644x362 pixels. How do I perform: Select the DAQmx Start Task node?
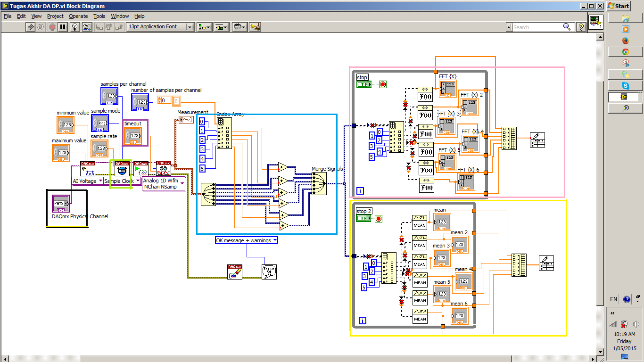tap(141, 168)
